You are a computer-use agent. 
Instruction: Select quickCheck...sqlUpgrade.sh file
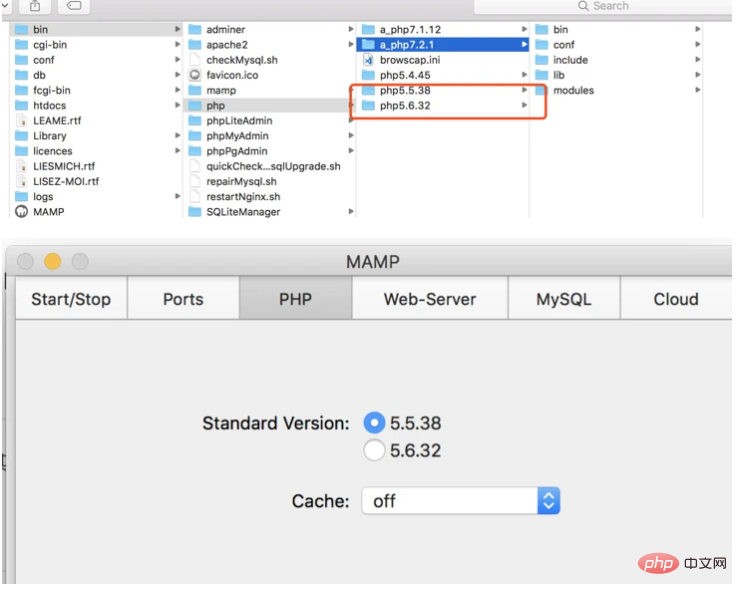270,166
